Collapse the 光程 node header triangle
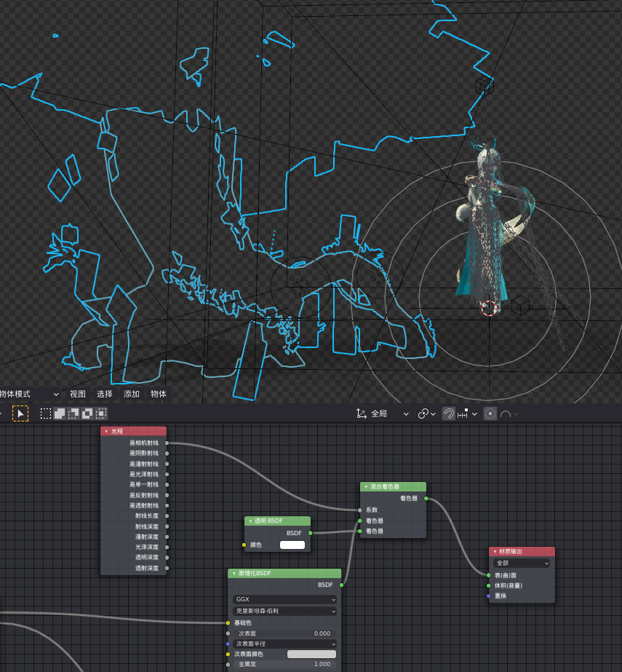 (x=106, y=431)
